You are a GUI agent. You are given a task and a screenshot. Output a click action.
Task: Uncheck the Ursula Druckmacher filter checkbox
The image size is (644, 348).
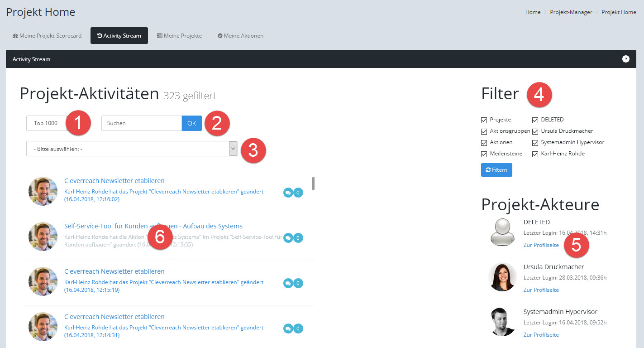coord(535,131)
